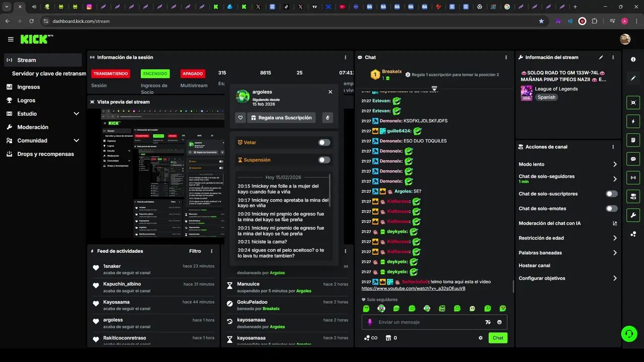Screen dimensions: 644x362
Task: Close the argoless user card
Action: point(330,92)
